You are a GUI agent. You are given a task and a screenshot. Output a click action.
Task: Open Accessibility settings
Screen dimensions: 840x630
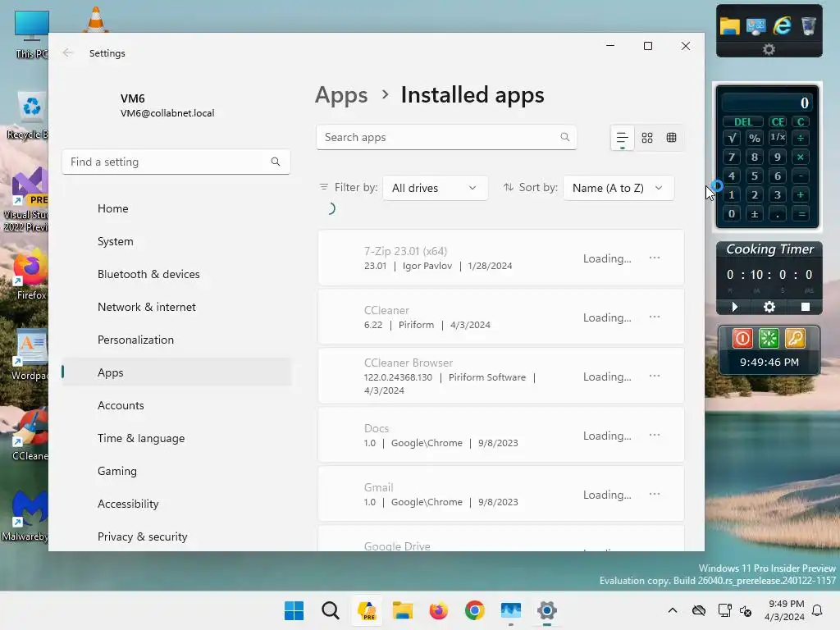(x=177, y=504)
